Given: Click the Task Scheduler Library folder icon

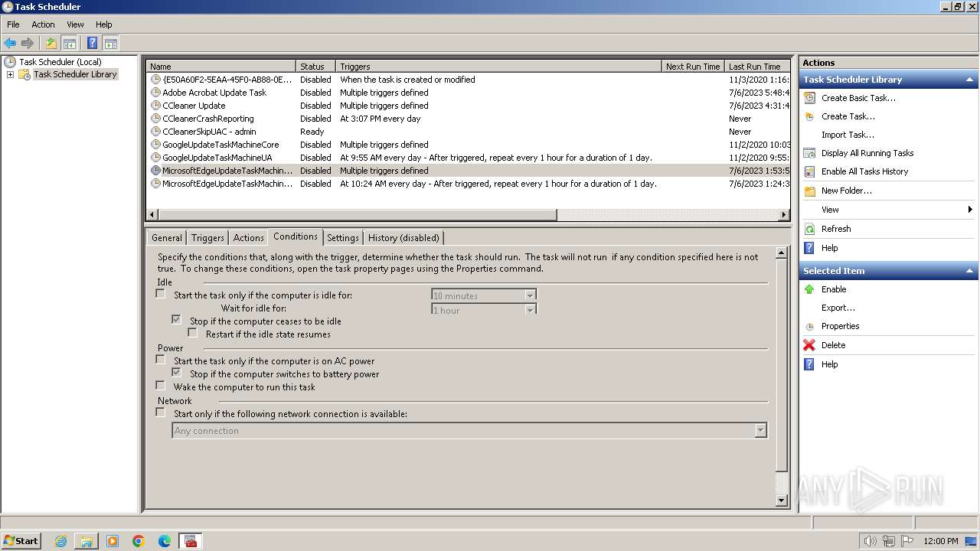Looking at the screenshot, I should click(24, 74).
